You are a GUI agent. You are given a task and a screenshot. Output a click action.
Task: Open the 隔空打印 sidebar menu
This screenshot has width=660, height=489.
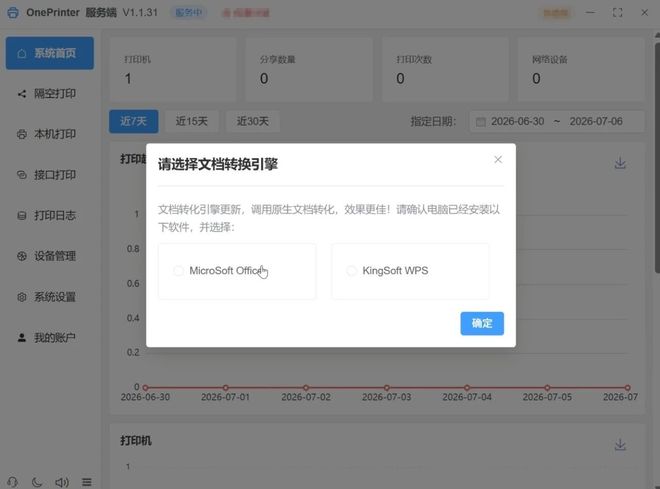50,93
